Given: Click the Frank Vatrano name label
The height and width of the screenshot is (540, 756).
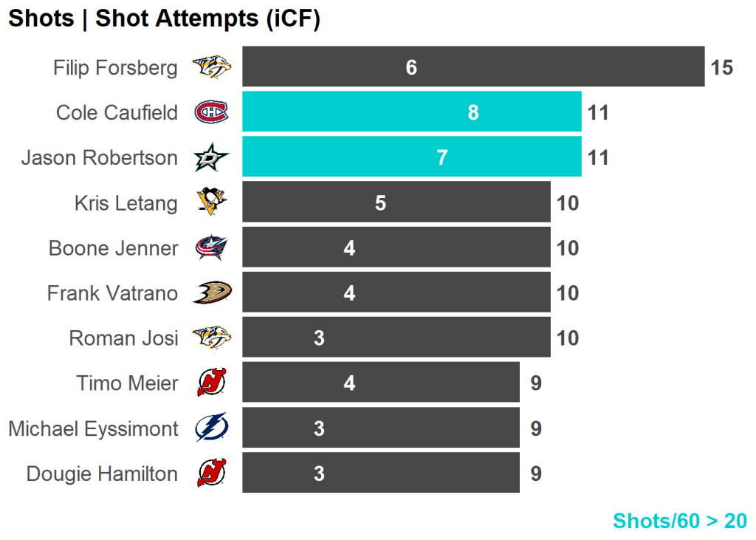Looking at the screenshot, I should pyautogui.click(x=112, y=293).
